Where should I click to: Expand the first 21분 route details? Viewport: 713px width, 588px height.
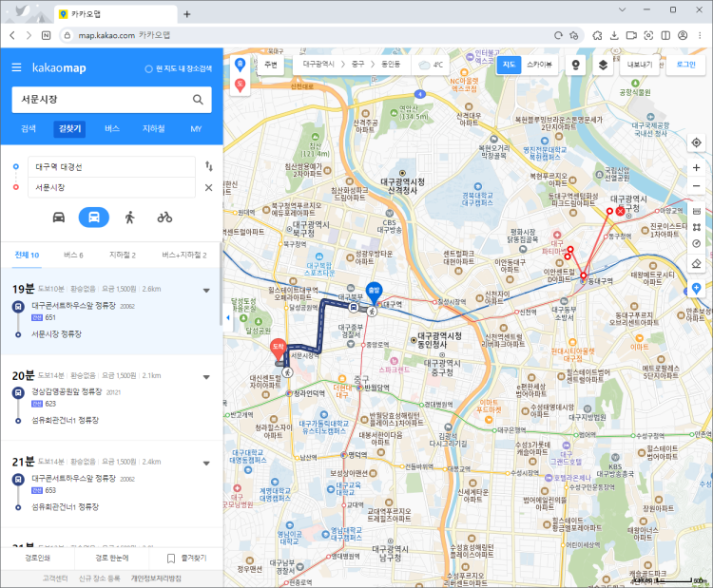point(206,463)
